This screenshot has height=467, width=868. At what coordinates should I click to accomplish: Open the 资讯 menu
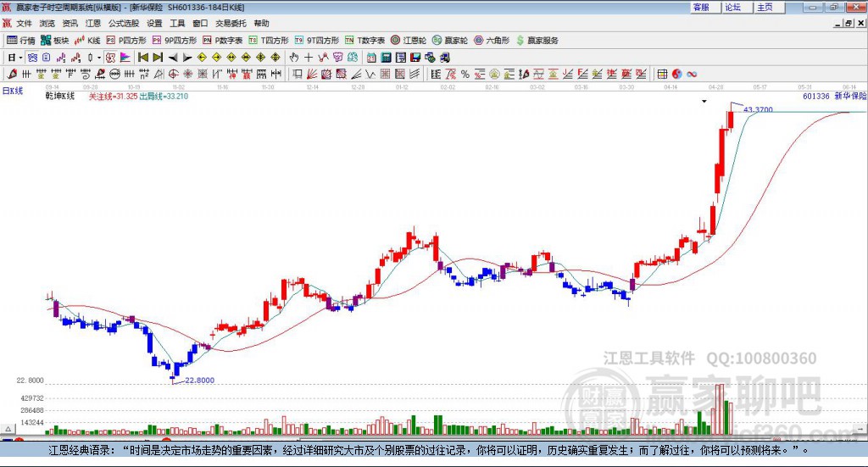[x=70, y=23]
